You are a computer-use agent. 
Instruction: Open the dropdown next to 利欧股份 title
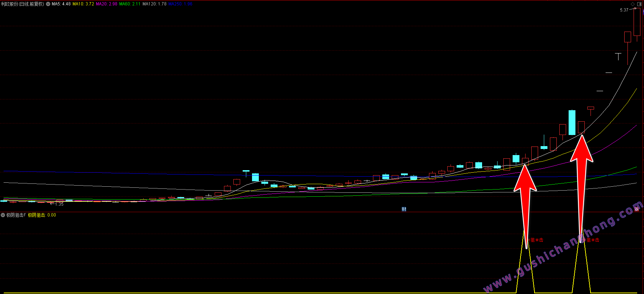48,4
